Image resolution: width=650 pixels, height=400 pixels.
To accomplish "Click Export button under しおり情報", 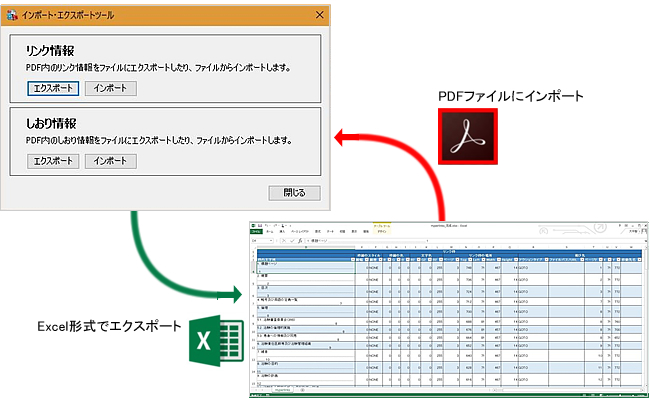I will coord(53,161).
